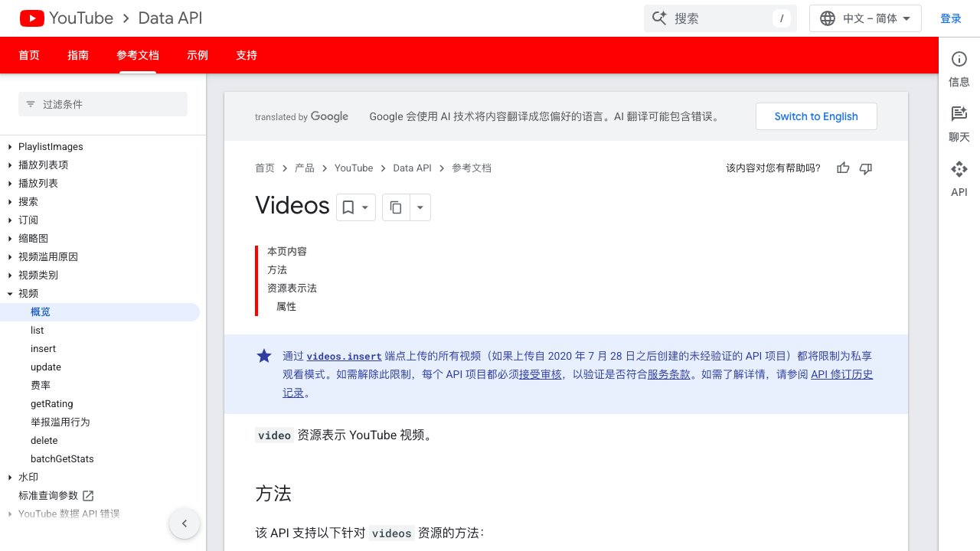The width and height of the screenshot is (980, 551).
Task: Collapse the left sidebar with arrow button
Action: (x=185, y=523)
